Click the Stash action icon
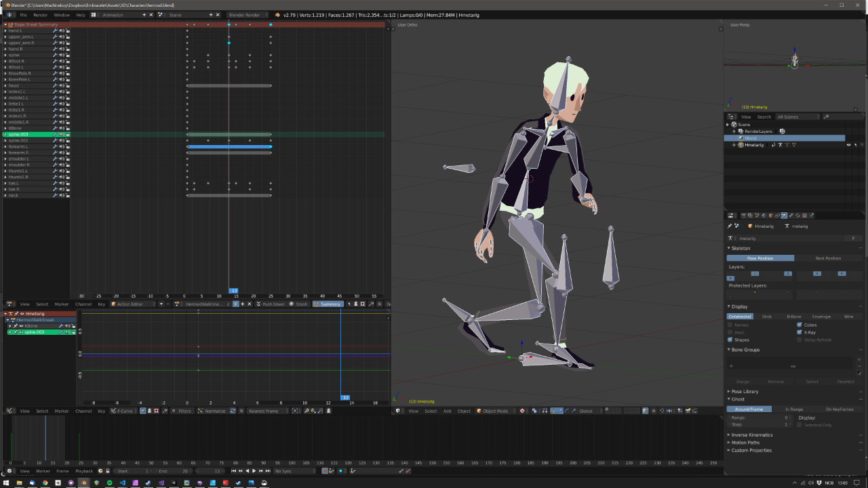Image resolution: width=868 pixels, height=488 pixels. click(292, 304)
